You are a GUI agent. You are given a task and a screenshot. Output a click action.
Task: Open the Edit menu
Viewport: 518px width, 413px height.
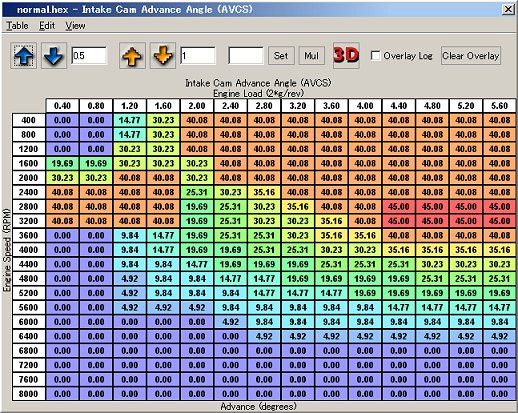point(47,26)
